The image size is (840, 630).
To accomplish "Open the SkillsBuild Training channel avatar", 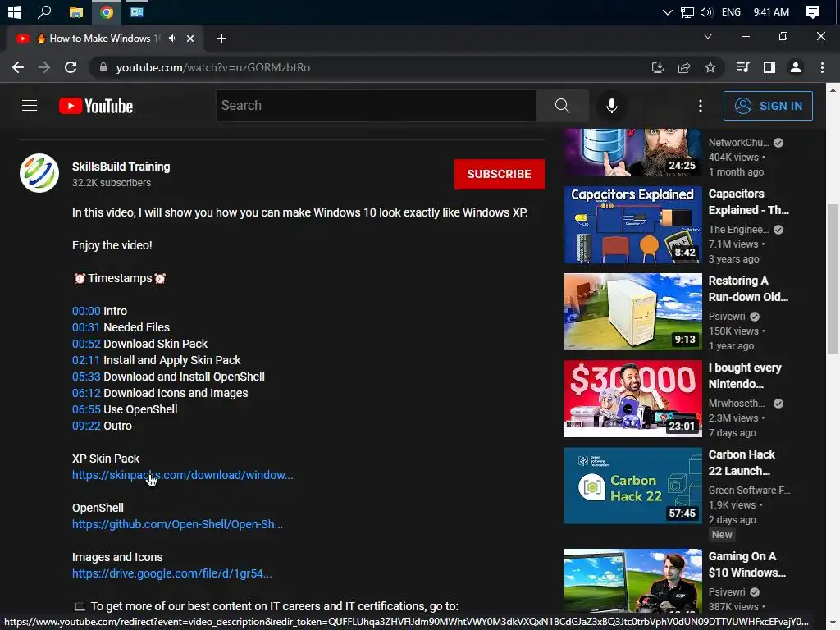I will (39, 173).
